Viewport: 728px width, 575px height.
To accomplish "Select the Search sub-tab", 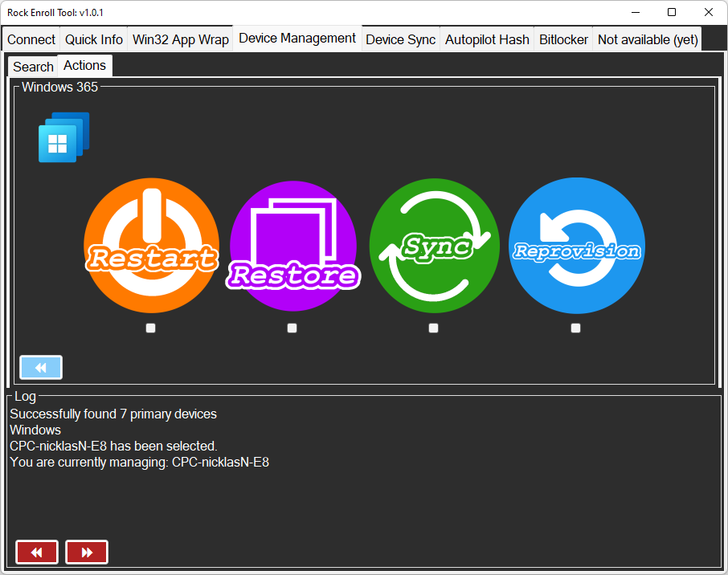I will pos(33,67).
